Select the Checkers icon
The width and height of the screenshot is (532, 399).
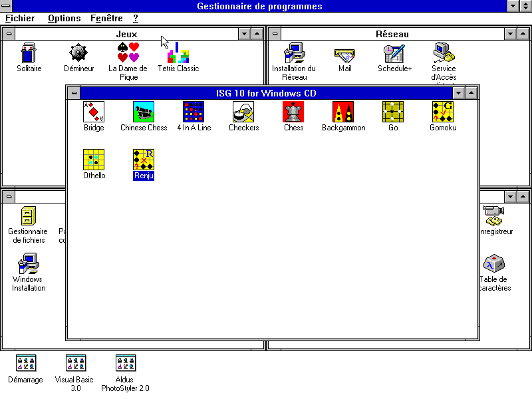pyautogui.click(x=243, y=112)
